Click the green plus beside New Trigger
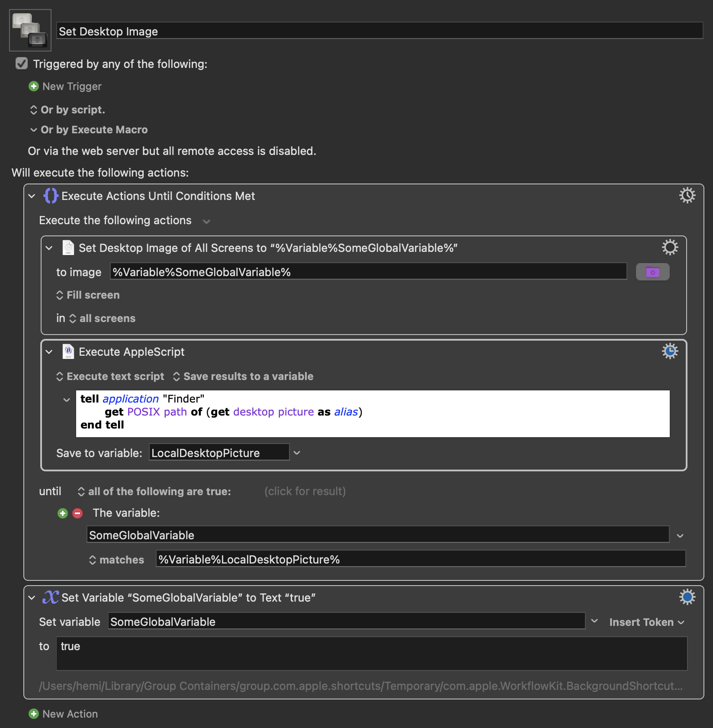This screenshot has height=728, width=713. tap(34, 87)
